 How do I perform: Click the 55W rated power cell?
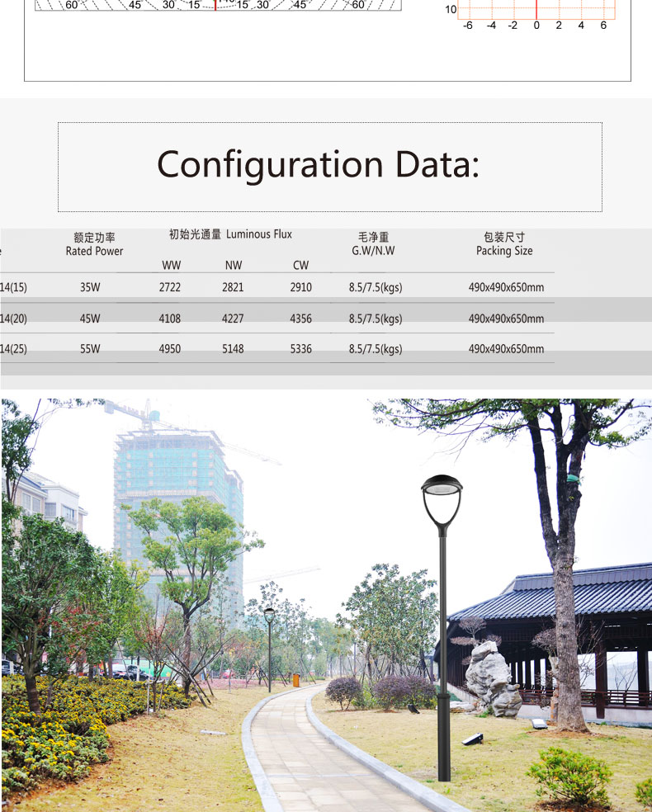(x=90, y=349)
